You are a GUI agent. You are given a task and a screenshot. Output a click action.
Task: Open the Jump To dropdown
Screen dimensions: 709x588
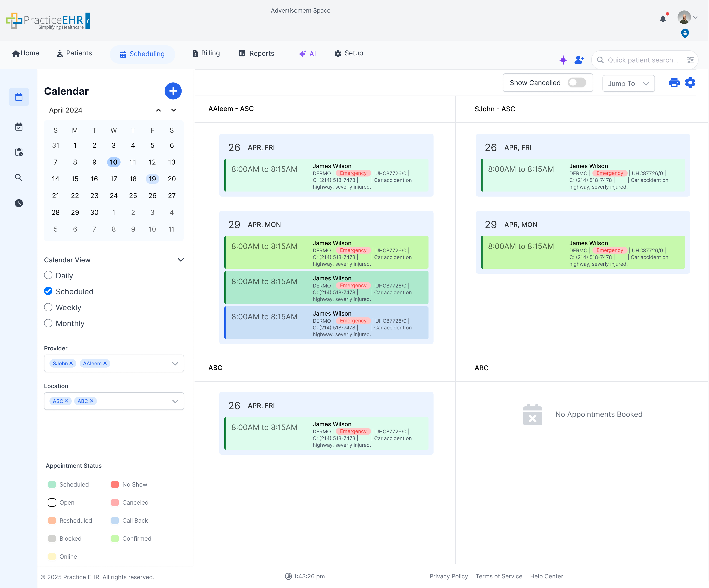click(628, 83)
